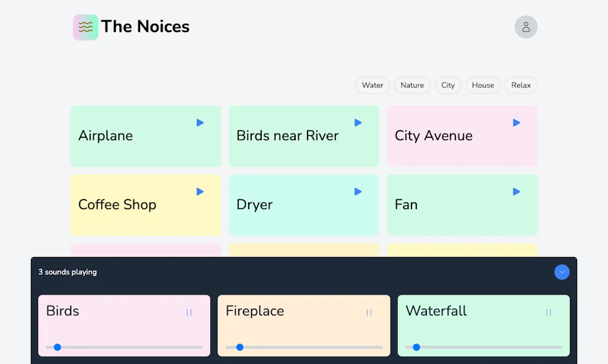
Task: Switch to the Nature filter
Action: [x=412, y=85]
